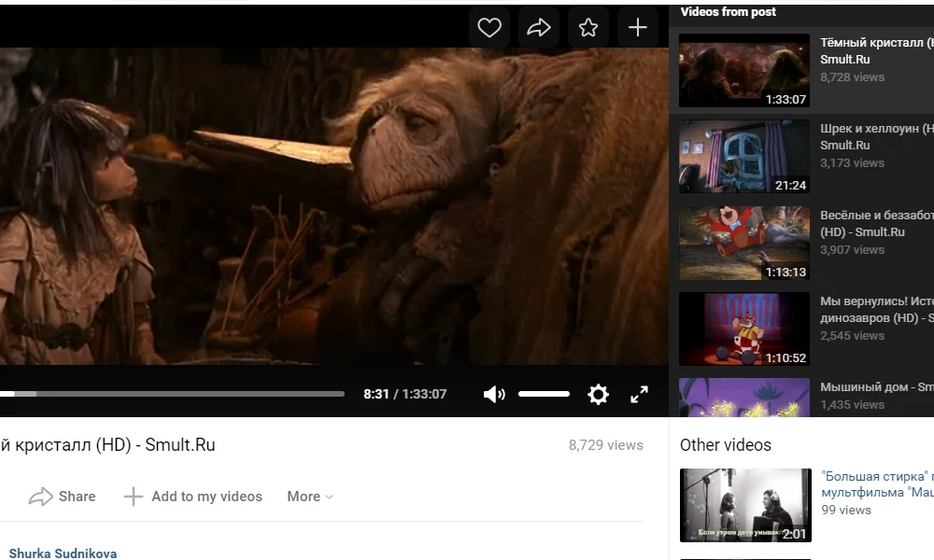This screenshot has width=934, height=560.
Task: Click the Весёлые и беззаботные title link
Action: [877, 224]
